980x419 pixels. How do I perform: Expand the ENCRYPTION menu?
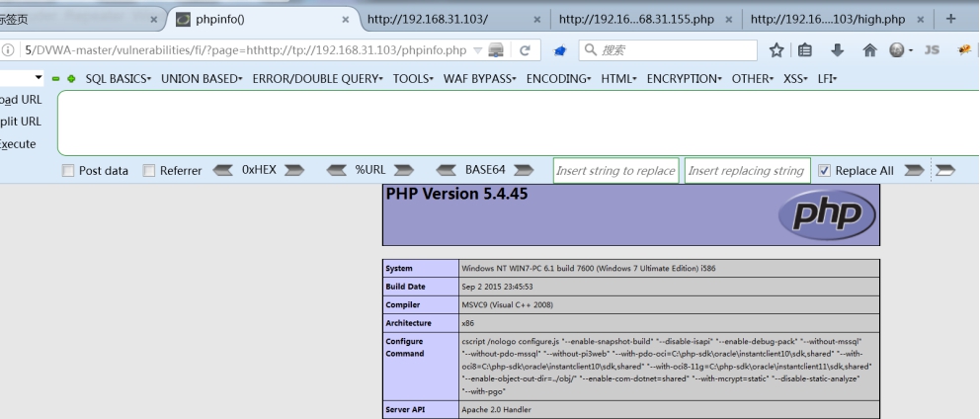tap(685, 79)
